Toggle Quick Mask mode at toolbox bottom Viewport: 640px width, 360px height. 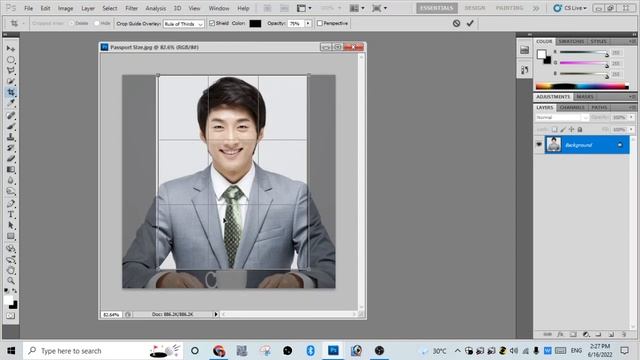point(11,316)
